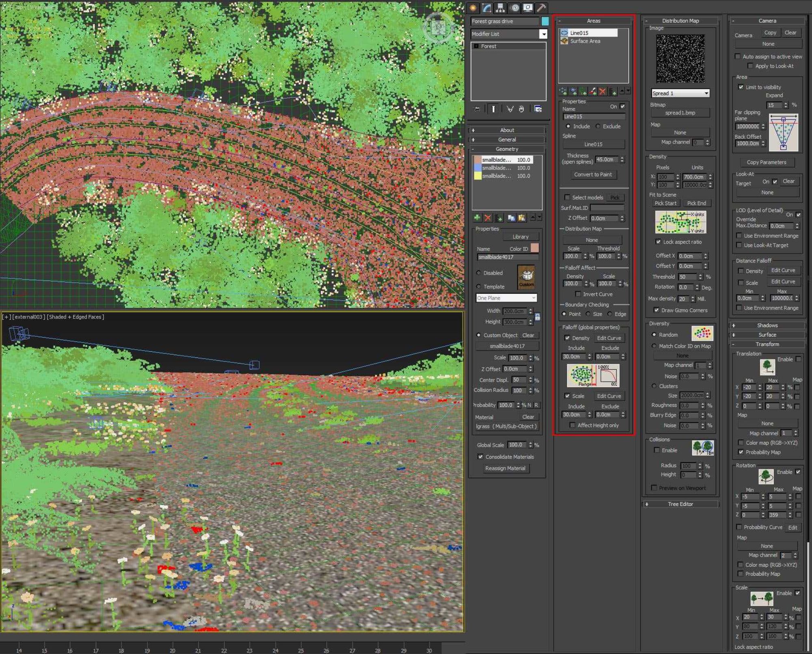Click add surface area icon
This screenshot has height=654, width=812.
pos(583,91)
